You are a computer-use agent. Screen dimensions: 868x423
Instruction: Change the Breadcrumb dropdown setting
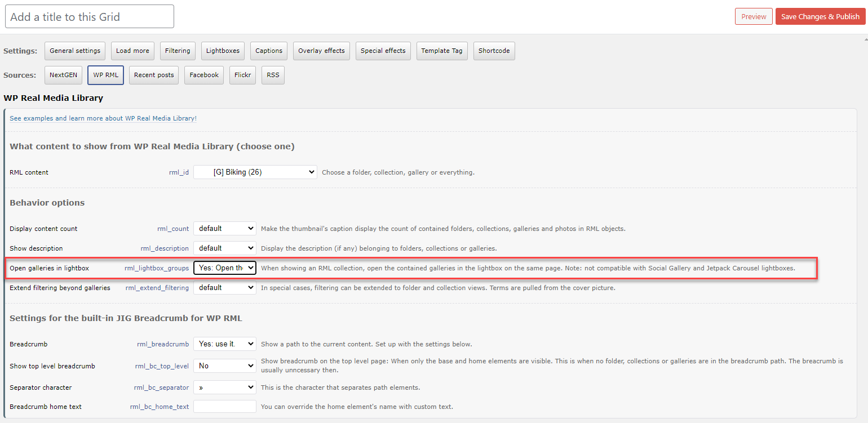pyautogui.click(x=225, y=344)
